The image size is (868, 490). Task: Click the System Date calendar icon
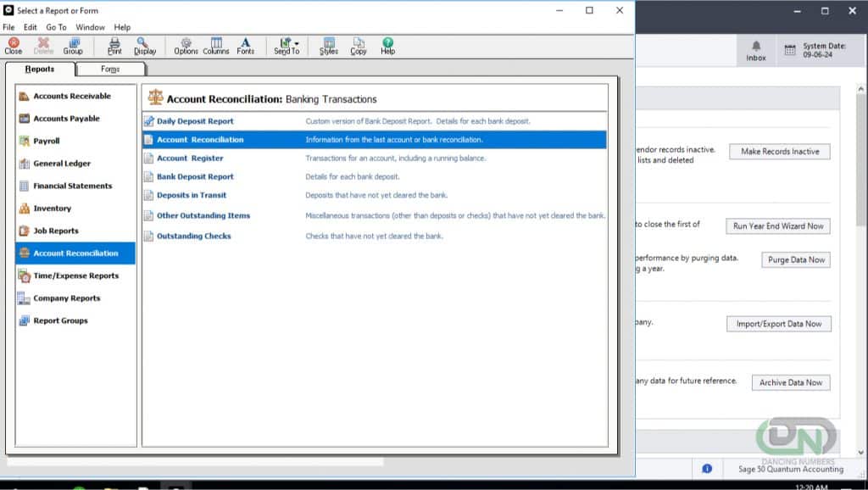790,50
